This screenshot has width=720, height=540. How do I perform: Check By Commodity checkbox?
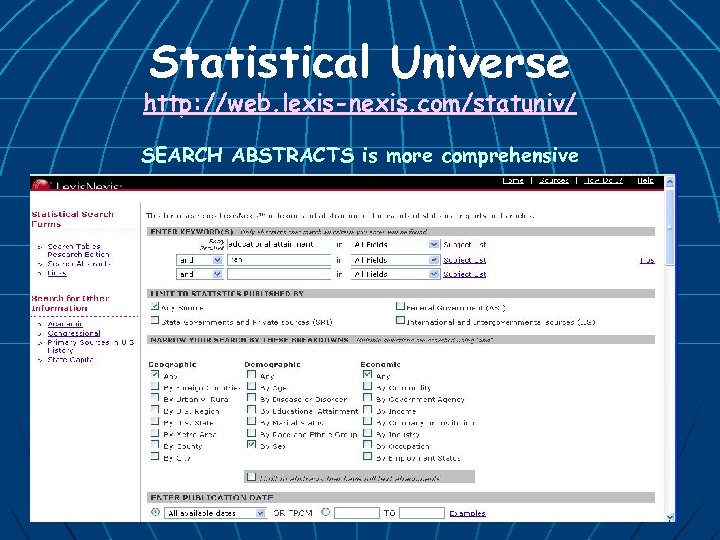pyautogui.click(x=367, y=386)
